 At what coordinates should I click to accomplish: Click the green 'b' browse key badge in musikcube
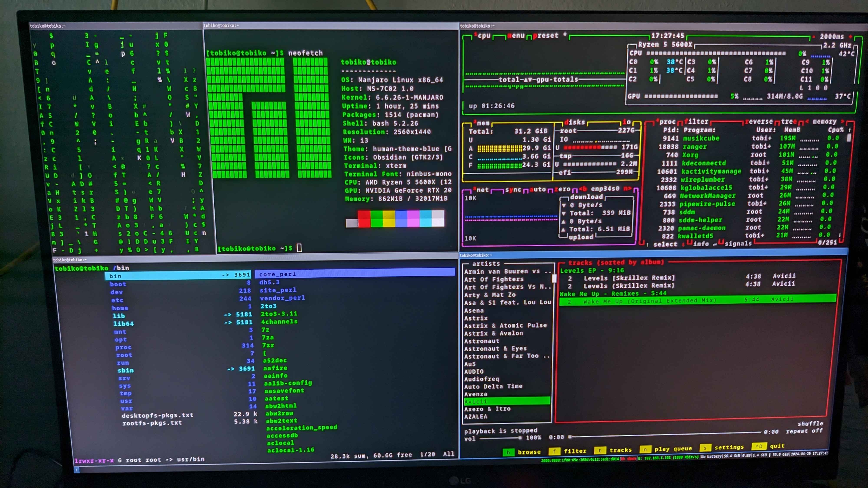[508, 452]
